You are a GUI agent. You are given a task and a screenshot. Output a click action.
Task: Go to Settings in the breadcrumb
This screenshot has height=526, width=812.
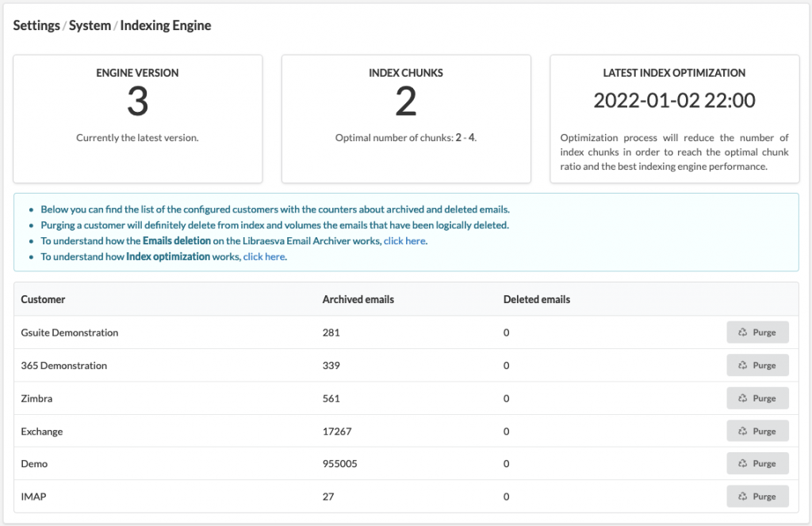[36, 25]
